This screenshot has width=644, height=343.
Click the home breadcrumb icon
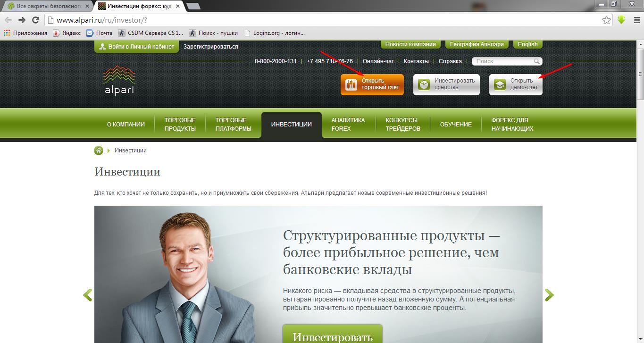(99, 151)
